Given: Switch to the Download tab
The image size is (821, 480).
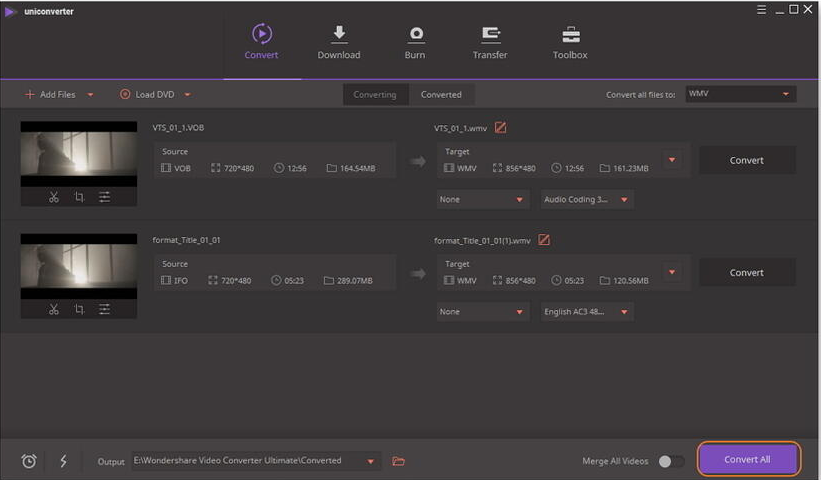Looking at the screenshot, I should pyautogui.click(x=339, y=43).
